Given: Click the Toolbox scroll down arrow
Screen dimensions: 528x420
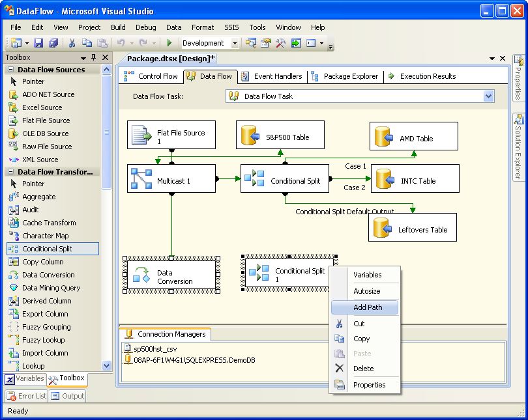Looking at the screenshot, I should pyautogui.click(x=106, y=365).
